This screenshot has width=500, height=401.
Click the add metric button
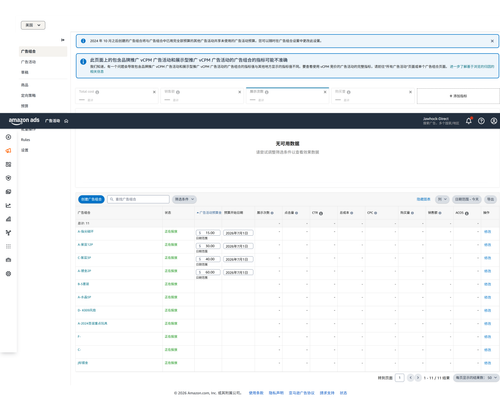pyautogui.click(x=458, y=96)
